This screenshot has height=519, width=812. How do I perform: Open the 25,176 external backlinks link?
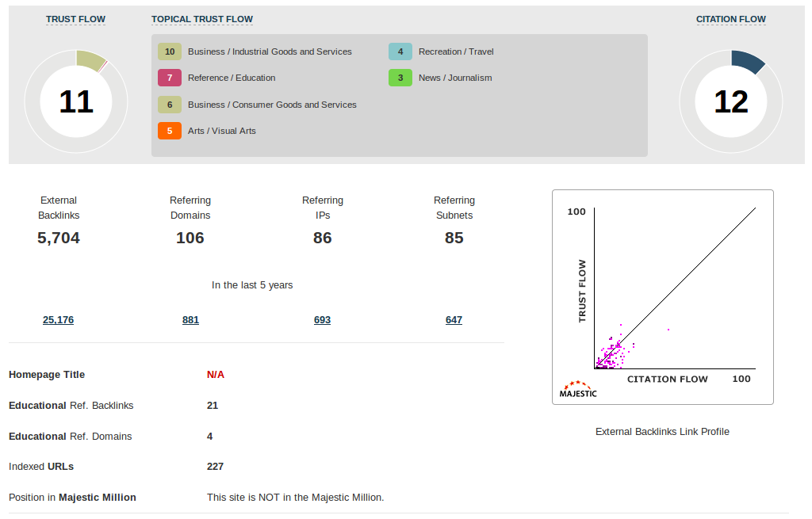point(59,320)
